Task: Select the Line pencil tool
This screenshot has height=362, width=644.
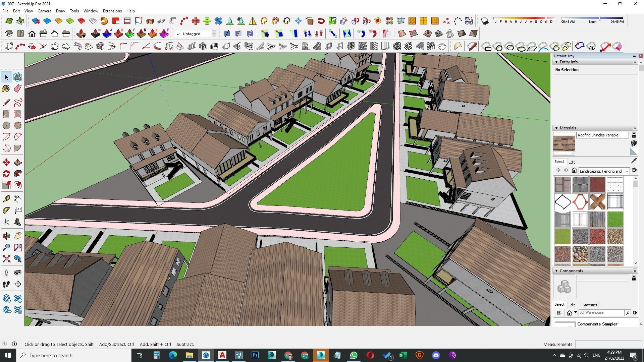Action: pyautogui.click(x=6, y=102)
